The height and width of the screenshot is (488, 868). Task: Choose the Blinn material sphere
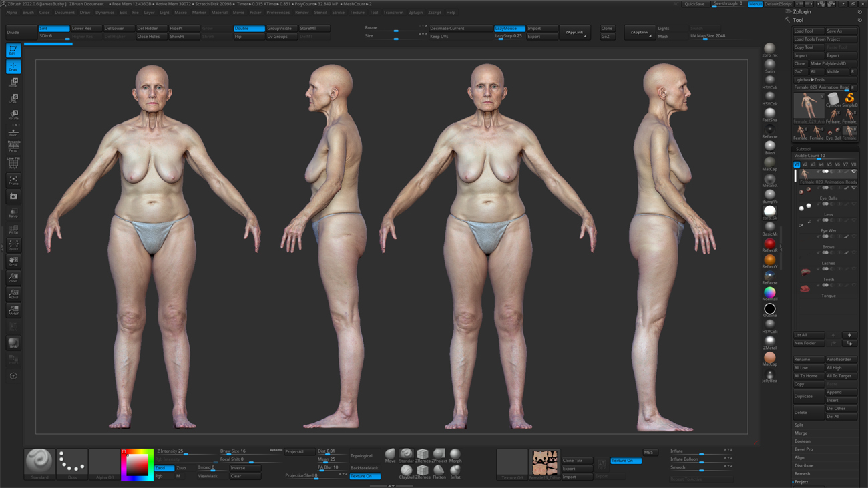click(x=770, y=147)
